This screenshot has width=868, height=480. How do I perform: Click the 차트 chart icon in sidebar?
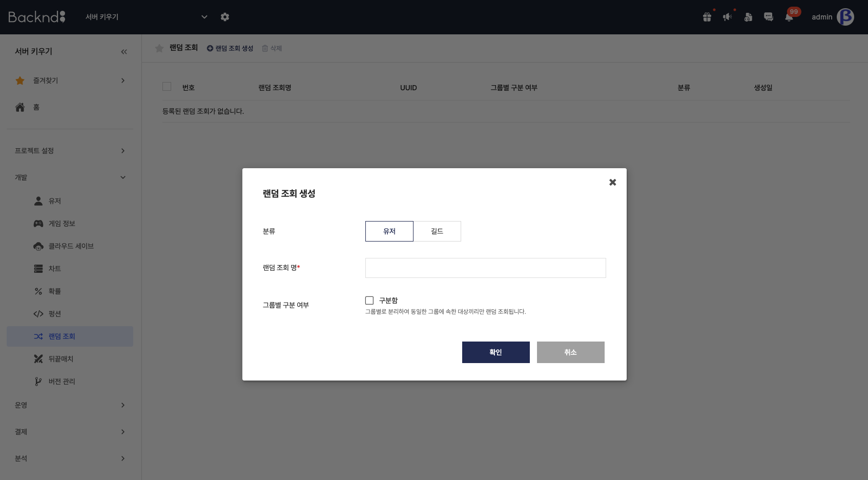(38, 268)
